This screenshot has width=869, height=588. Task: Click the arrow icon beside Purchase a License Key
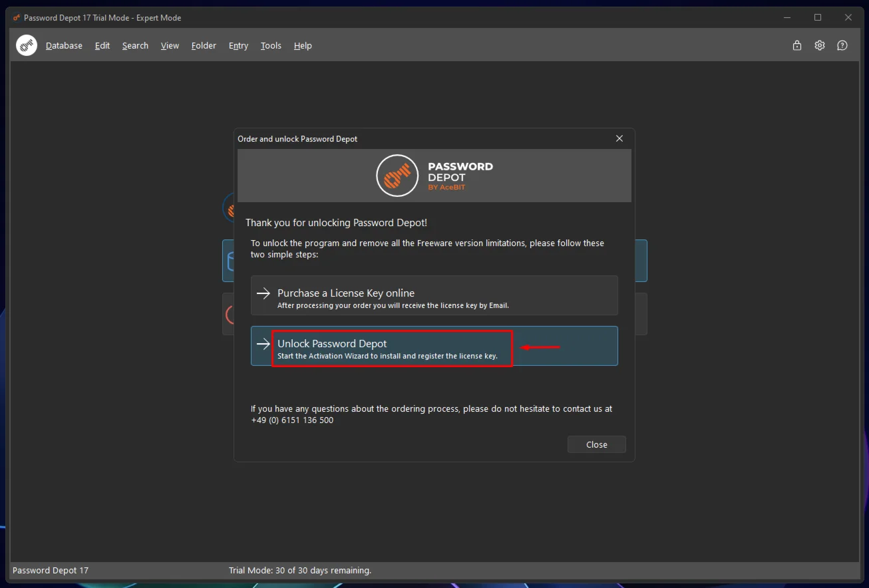coord(263,293)
